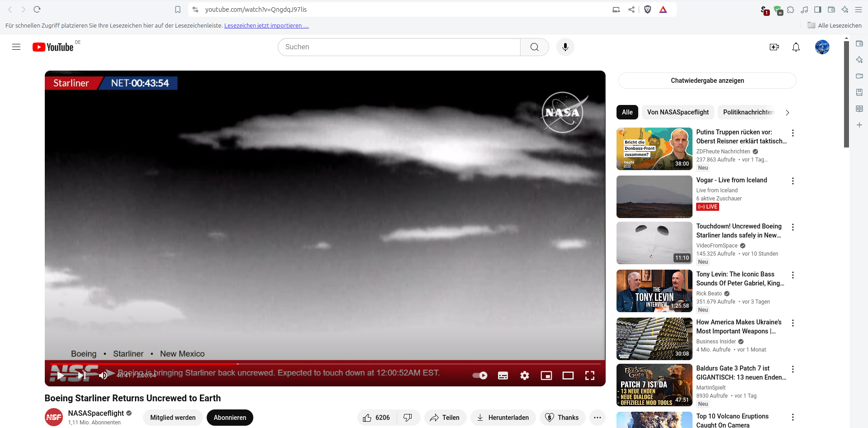
Task: Open options for Vogar Live from Iceland
Action: tap(793, 181)
